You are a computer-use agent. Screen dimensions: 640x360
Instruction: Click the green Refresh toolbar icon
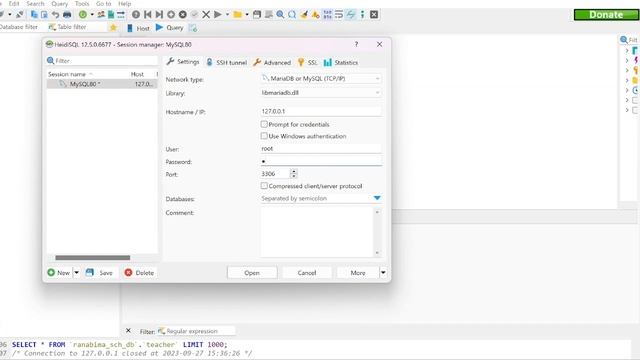[x=83, y=15]
